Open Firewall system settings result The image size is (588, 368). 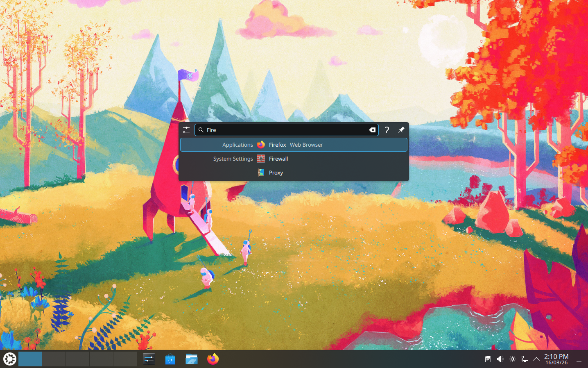(294, 159)
